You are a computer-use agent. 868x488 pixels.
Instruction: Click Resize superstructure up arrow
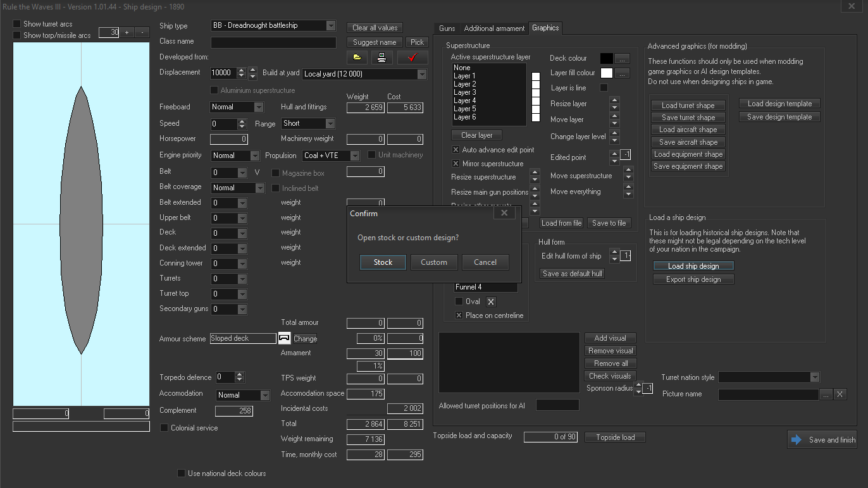(x=535, y=173)
